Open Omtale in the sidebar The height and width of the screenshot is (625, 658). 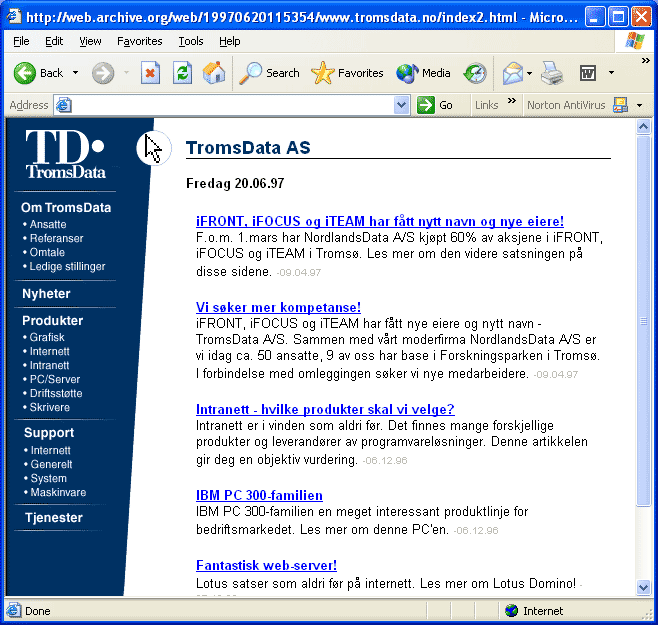tap(47, 252)
